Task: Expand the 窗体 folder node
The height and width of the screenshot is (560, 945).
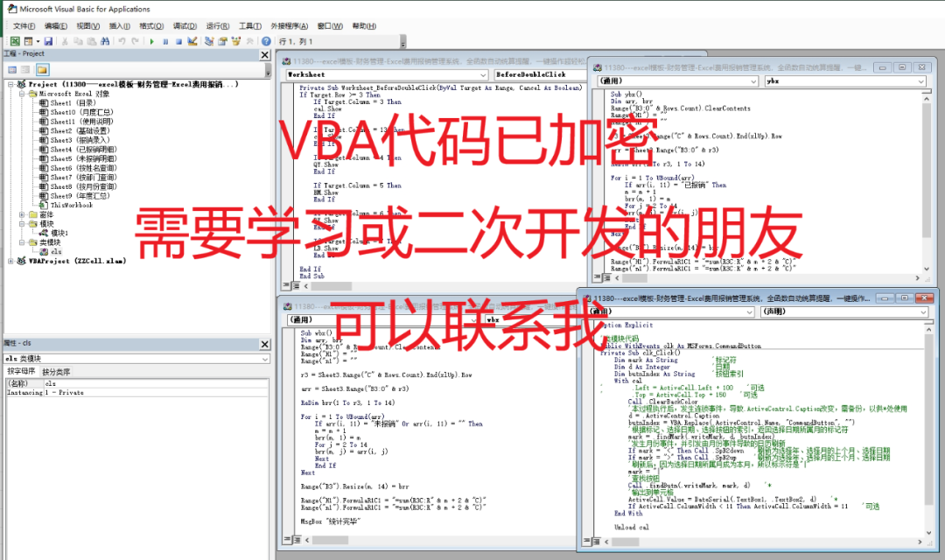Action: pos(22,214)
